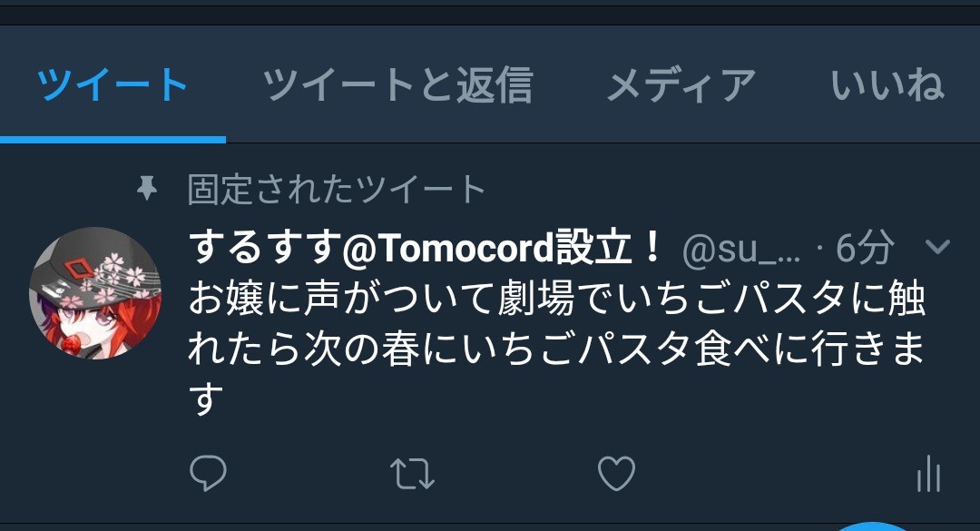Click the blue active tab underline
This screenshot has width=980, height=531.
113,140
